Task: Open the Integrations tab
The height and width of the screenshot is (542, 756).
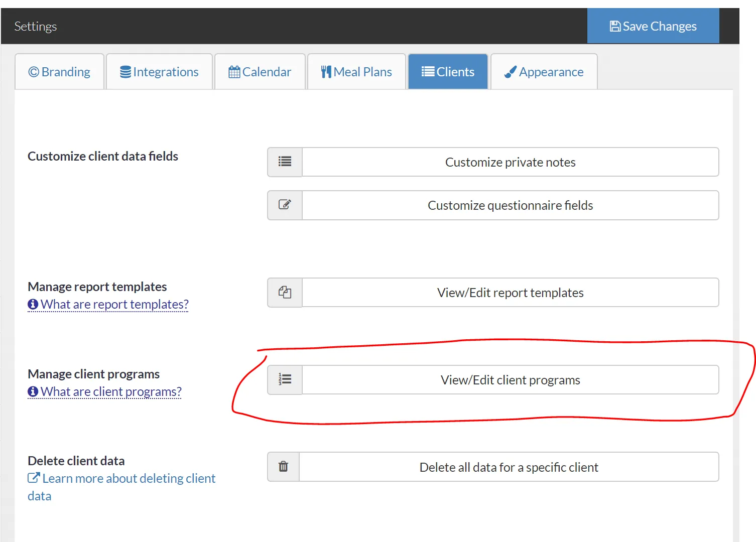Action: [159, 71]
